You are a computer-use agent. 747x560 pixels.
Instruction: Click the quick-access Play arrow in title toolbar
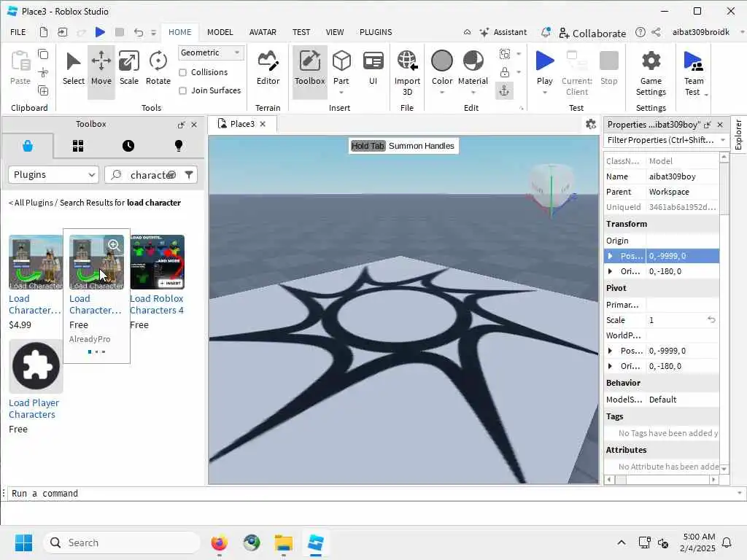pos(99,32)
